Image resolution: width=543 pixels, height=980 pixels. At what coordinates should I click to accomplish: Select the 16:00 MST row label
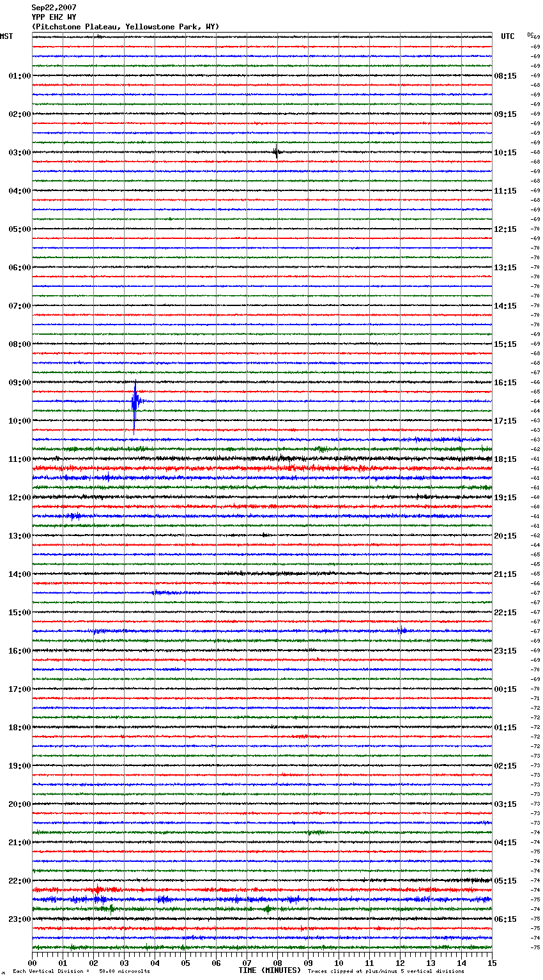[x=20, y=651]
